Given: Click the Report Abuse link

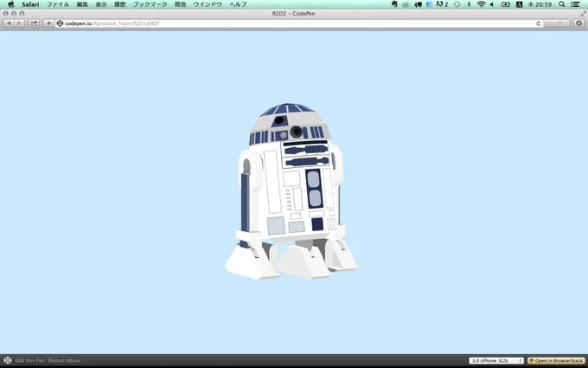Looking at the screenshot, I should pos(65,360).
